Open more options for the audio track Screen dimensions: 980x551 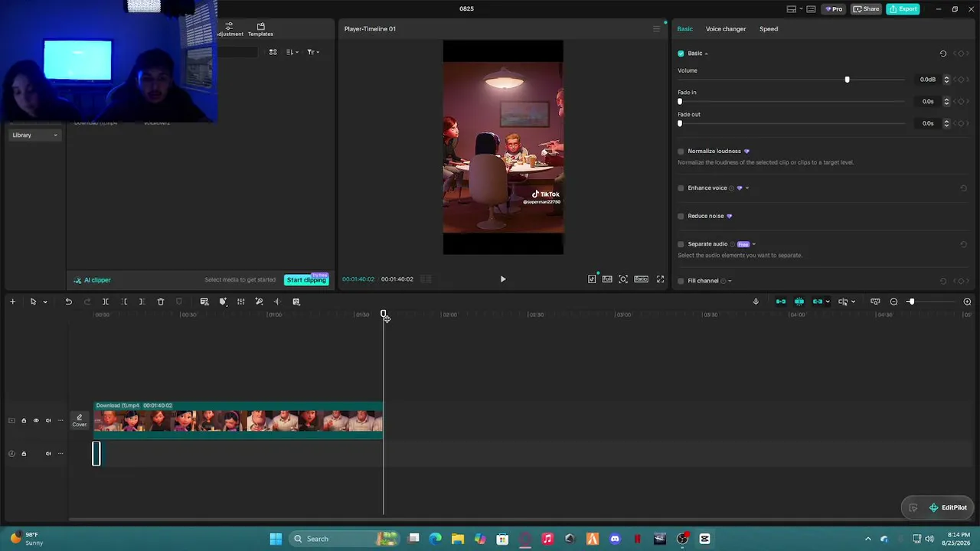click(60, 454)
